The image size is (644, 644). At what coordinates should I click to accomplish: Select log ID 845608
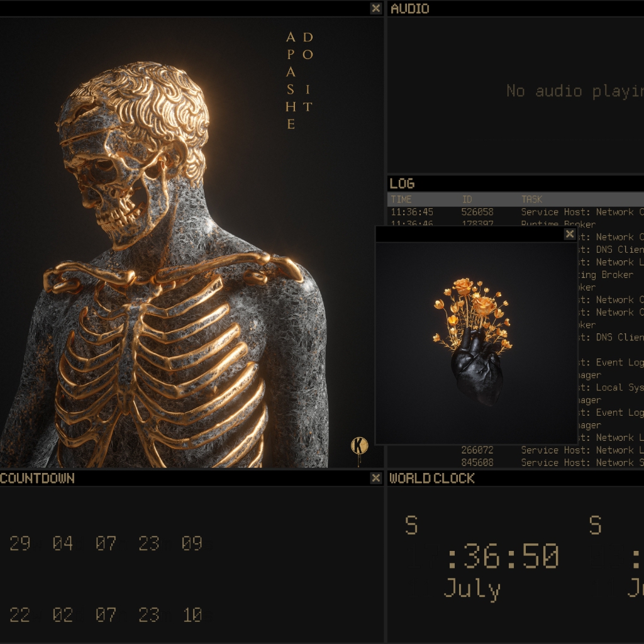tap(477, 462)
